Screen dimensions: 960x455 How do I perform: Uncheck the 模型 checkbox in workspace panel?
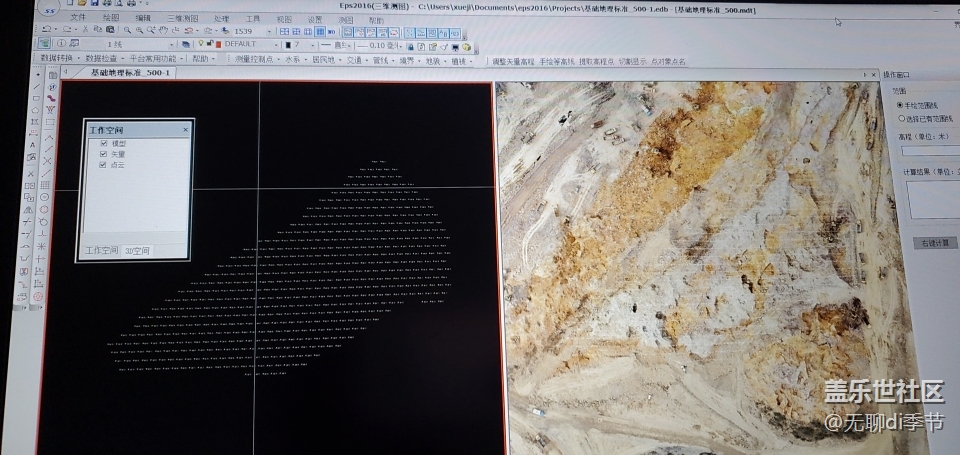103,144
